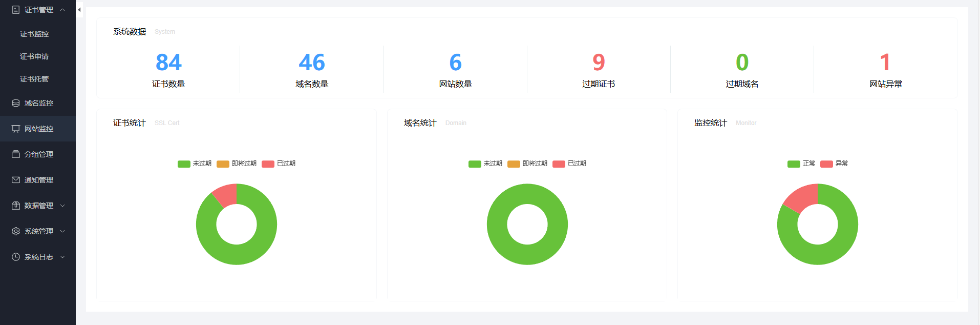The height and width of the screenshot is (325, 980).
Task: Open the 分组管理 menu item
Action: (x=38, y=154)
